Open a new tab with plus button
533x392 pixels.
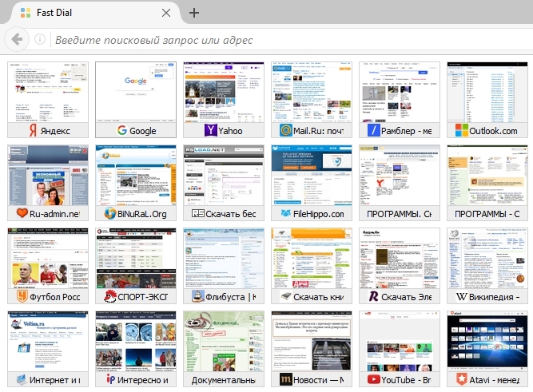[x=194, y=13]
